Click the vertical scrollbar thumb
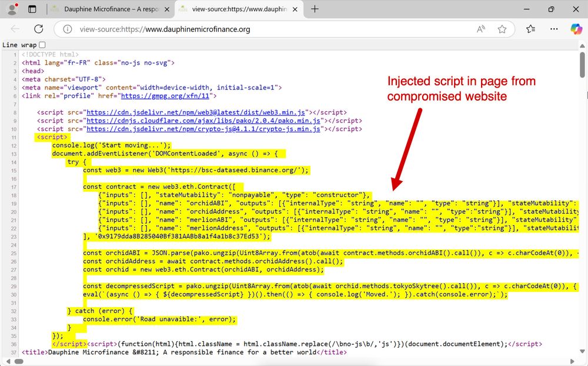The width and height of the screenshot is (588, 366). 582,65
